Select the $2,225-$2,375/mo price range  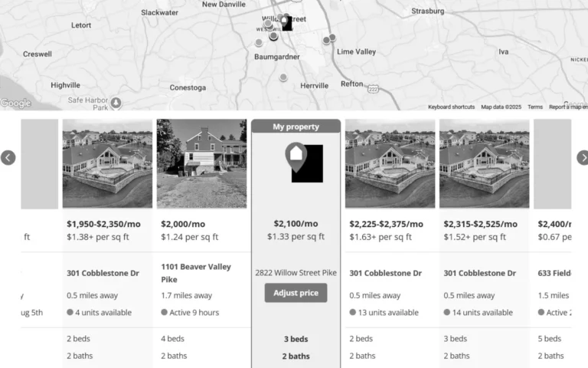(386, 224)
